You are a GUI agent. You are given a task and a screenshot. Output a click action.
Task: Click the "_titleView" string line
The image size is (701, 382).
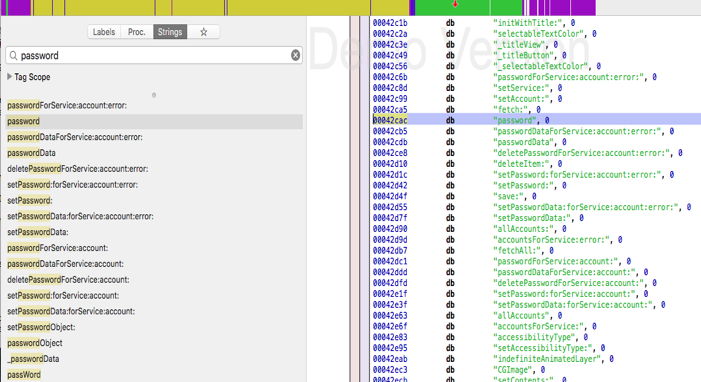[x=519, y=44]
